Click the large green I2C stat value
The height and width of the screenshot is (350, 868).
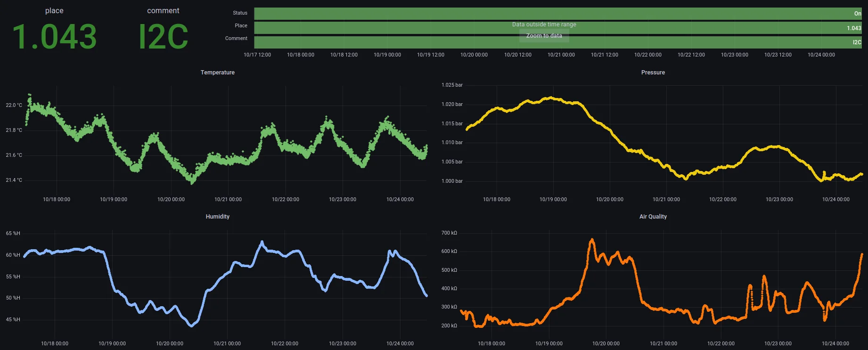click(x=163, y=37)
